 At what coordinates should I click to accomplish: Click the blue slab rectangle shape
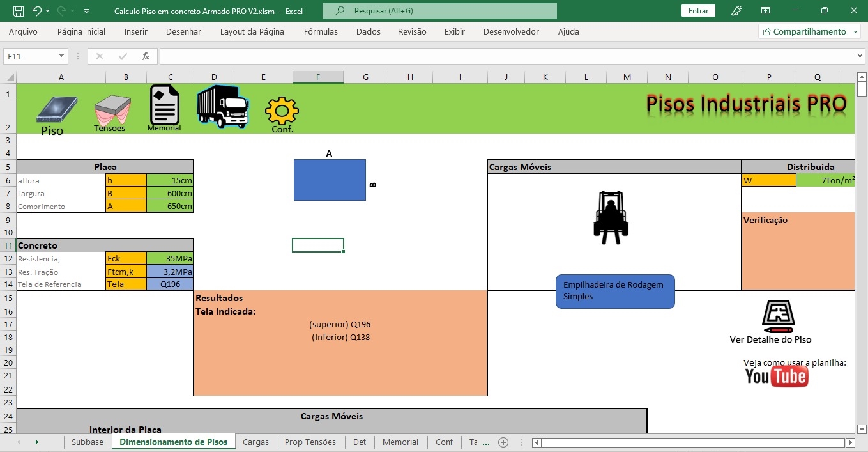(330, 180)
